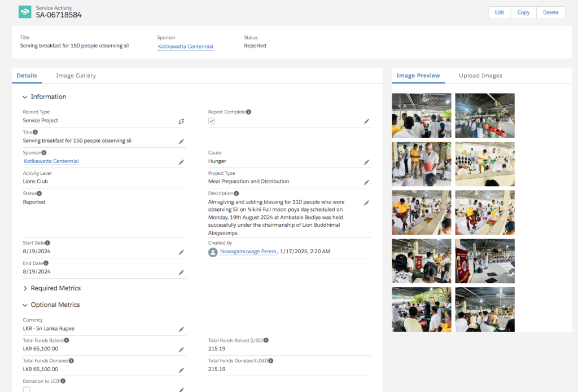
Task: Edit the Start Date pencil icon
Action: tap(181, 252)
